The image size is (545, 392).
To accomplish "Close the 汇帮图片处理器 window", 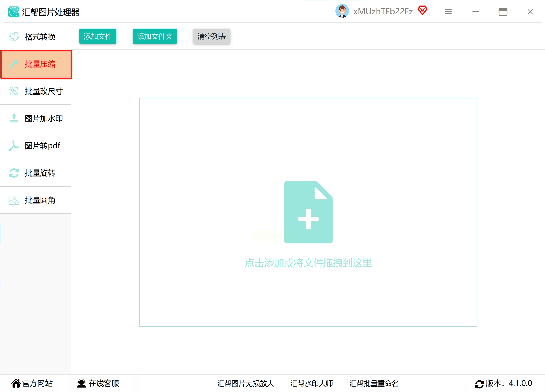I will 530,12.
